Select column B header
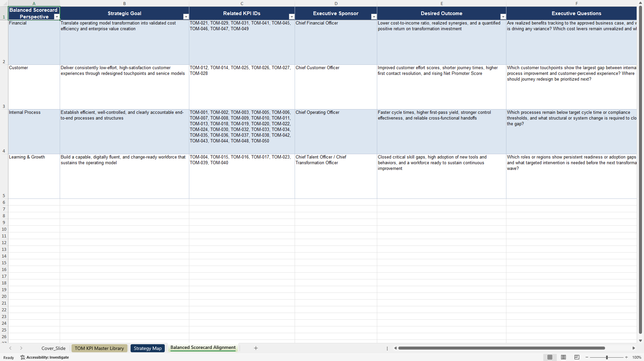Screen dimensions: 644x361 pyautogui.click(x=125, y=3)
